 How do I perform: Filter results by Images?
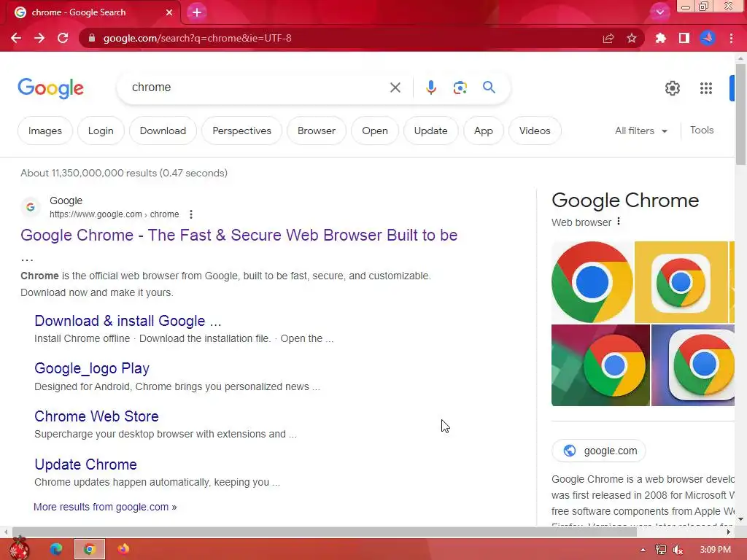point(44,131)
